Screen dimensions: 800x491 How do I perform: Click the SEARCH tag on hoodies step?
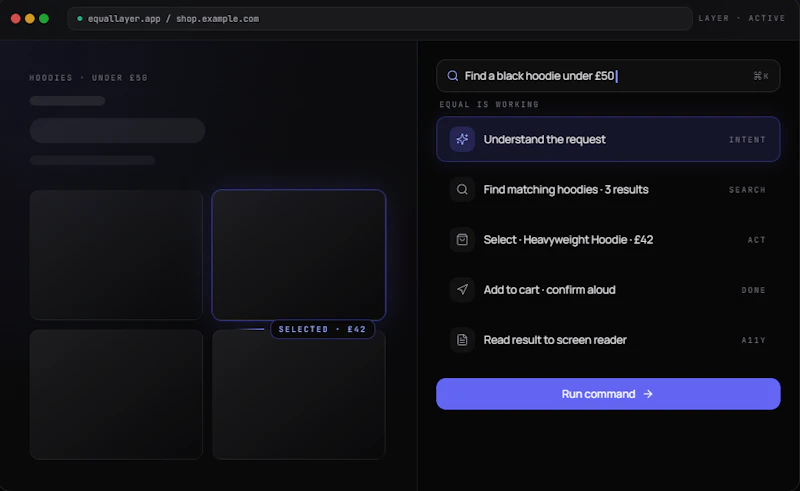[747, 190]
